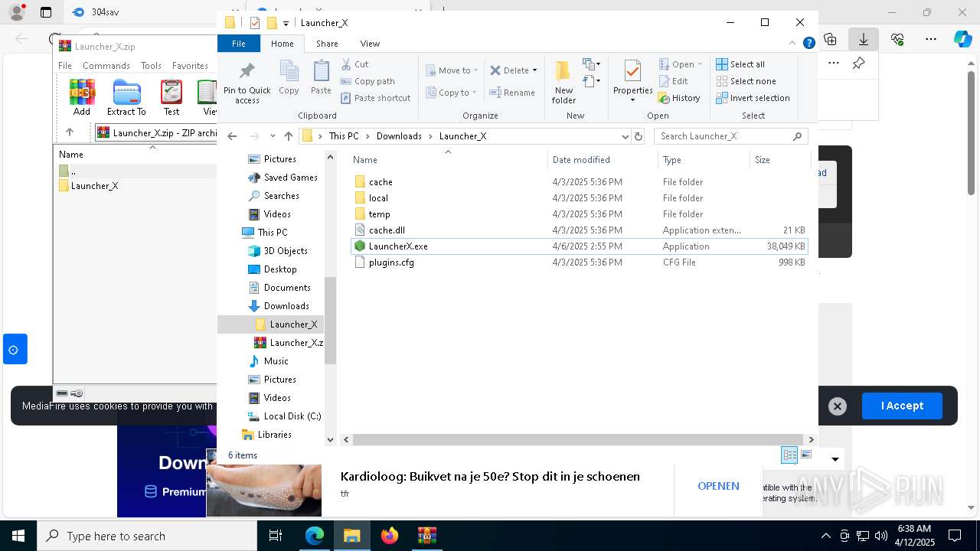Screen dimensions: 980x551
Task: Click Pin to Quick access icon
Action: point(247,83)
